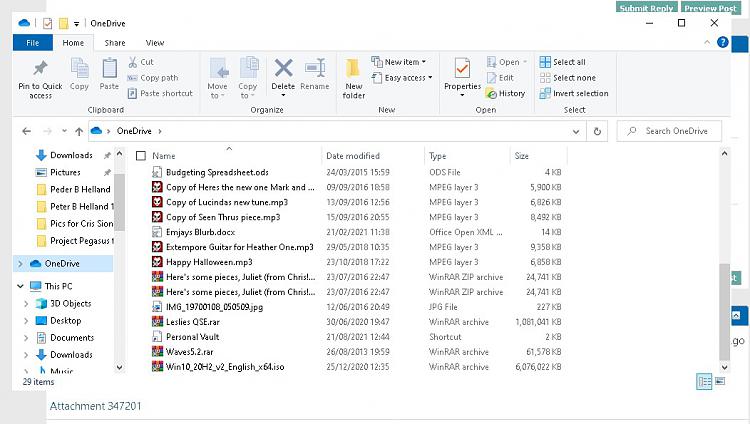Select the Cut scissors command
750x424 pixels.
[141, 62]
